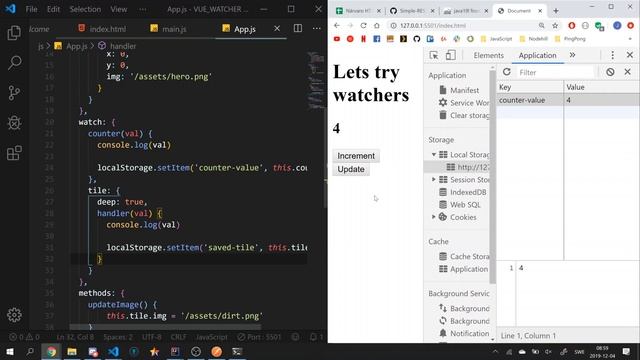Close the App.js editor tab
This screenshot has height=360, width=640.
[x=277, y=29]
